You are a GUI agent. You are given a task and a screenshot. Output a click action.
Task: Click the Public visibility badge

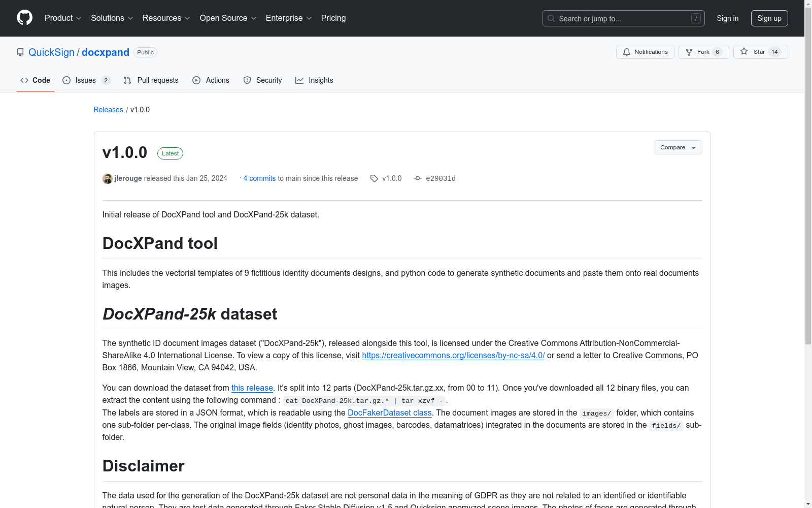(x=145, y=52)
